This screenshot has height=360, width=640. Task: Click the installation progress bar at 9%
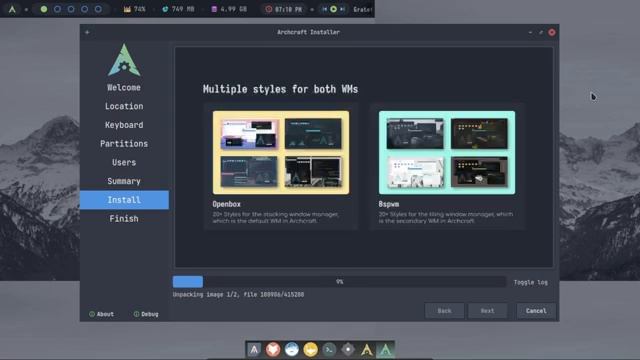click(340, 282)
